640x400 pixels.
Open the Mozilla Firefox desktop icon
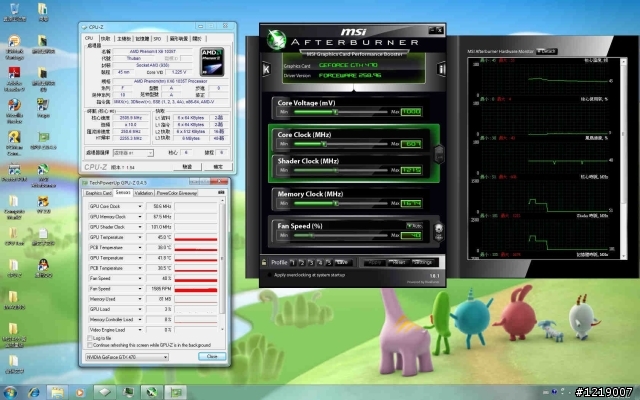(x=14, y=110)
